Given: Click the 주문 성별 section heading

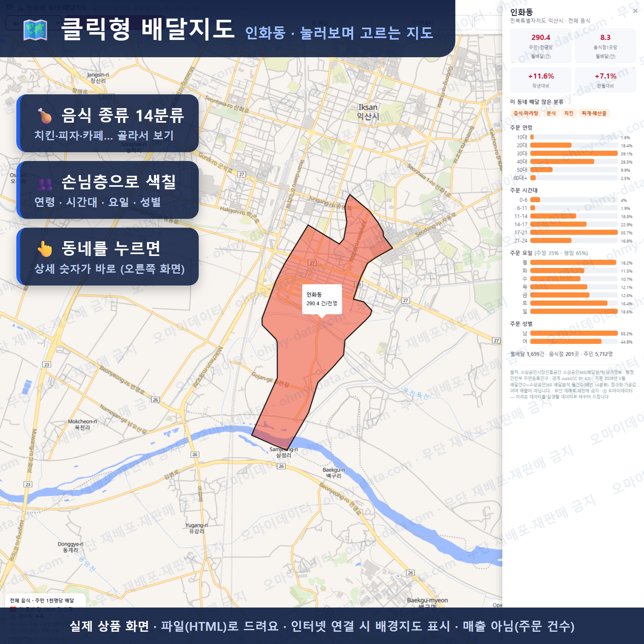Looking at the screenshot, I should pos(521,324).
